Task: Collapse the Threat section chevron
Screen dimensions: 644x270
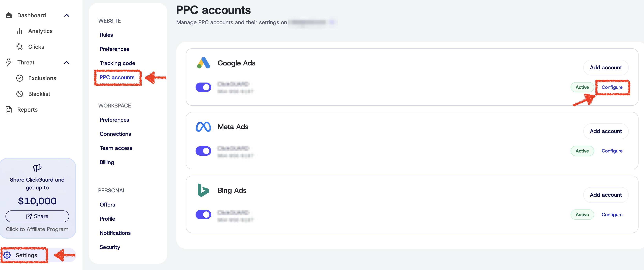Action: coord(67,62)
